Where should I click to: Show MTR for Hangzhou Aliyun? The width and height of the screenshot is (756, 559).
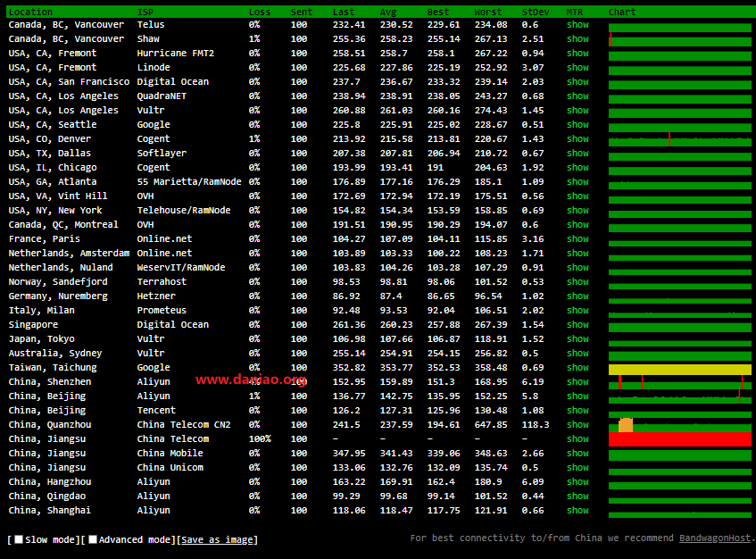click(577, 482)
